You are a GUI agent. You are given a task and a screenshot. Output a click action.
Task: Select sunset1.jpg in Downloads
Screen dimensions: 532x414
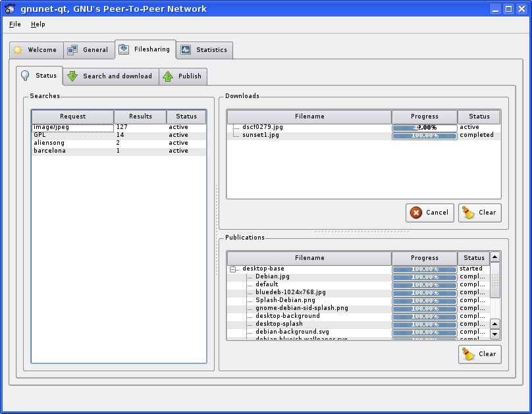(x=261, y=135)
